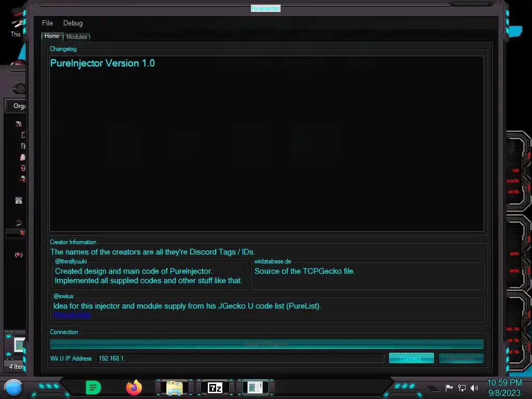This screenshot has width=532, height=399.
Task: Click the "@xwiiux" creator label
Action: click(63, 296)
